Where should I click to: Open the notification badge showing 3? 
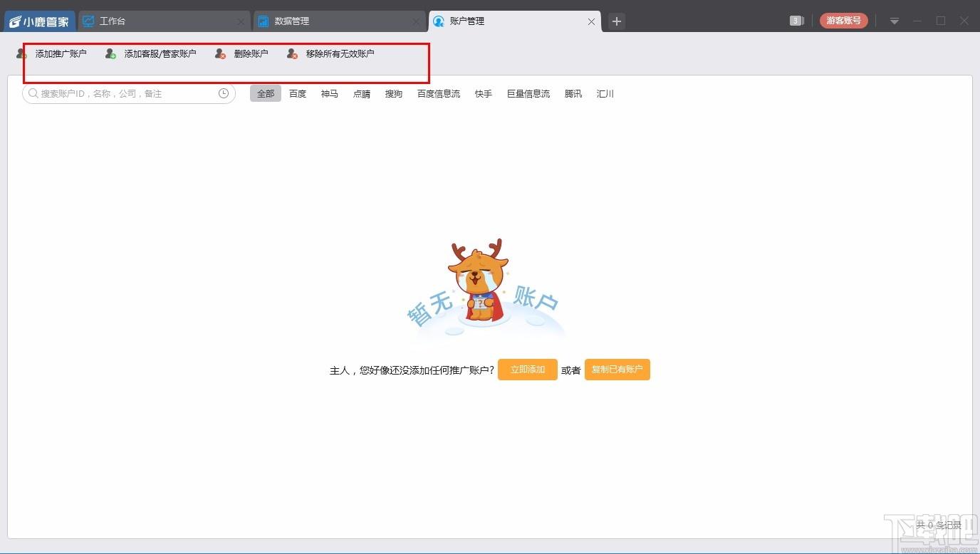coord(796,21)
